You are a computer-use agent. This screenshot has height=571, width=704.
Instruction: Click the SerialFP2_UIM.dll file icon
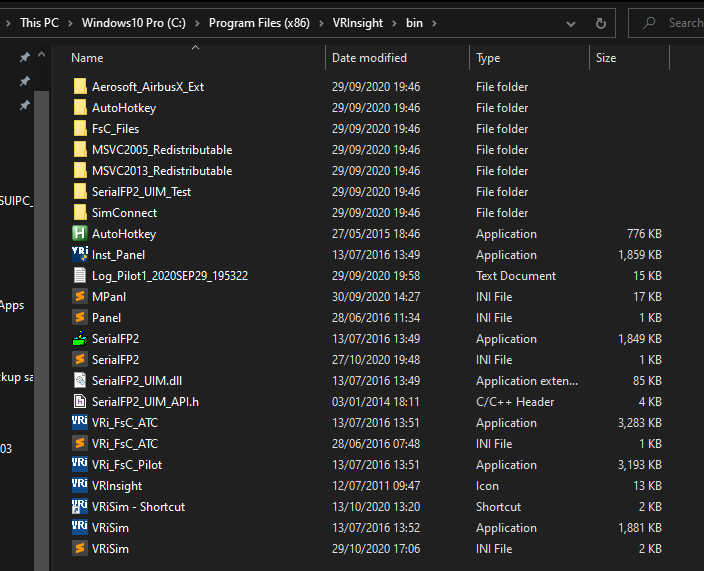[x=80, y=380]
